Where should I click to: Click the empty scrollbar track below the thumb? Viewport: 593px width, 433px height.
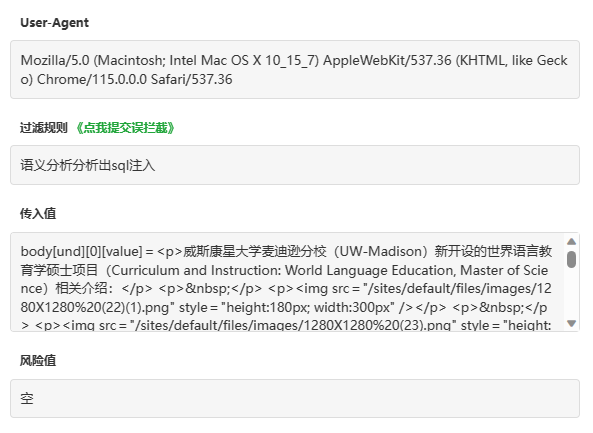[571, 293]
